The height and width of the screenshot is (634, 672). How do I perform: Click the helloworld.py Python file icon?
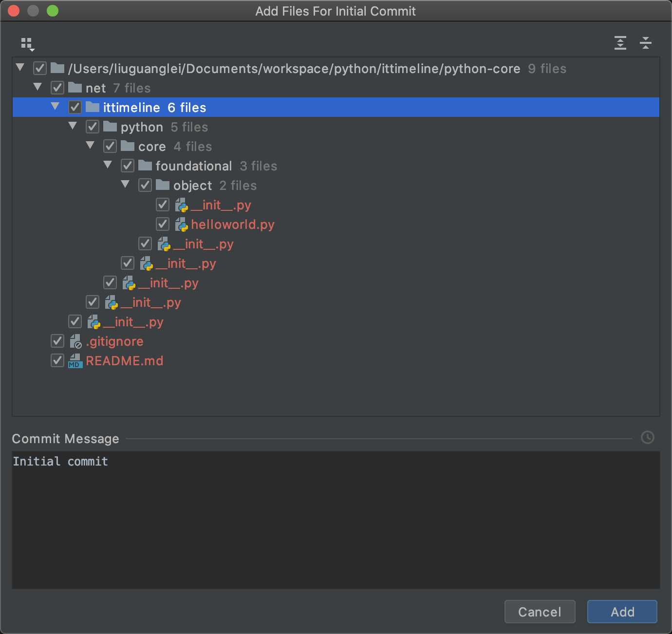(x=181, y=224)
